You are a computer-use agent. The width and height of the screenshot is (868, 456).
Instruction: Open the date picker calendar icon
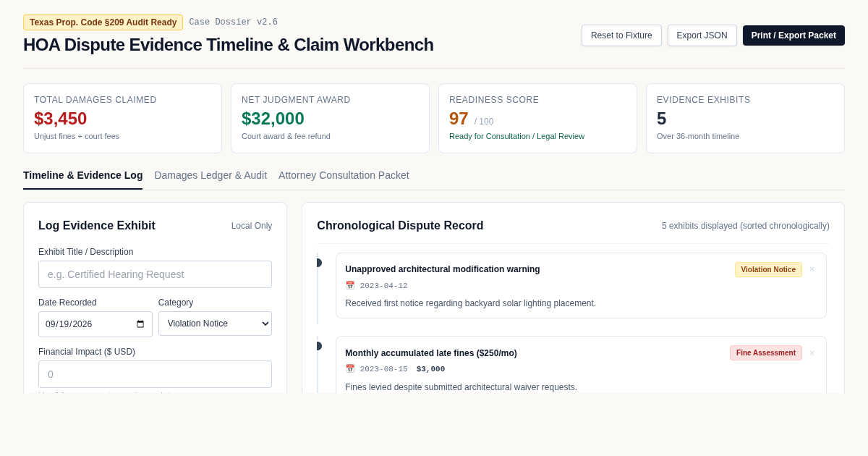(140, 324)
